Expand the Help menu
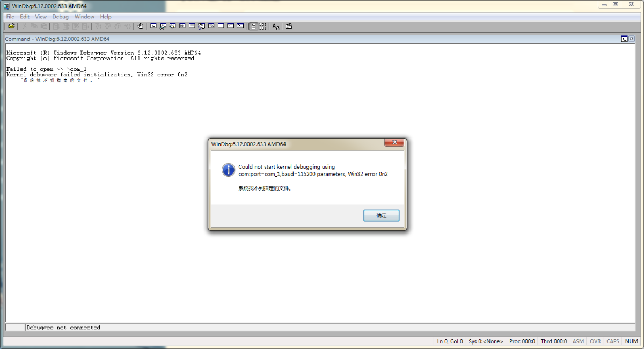 (106, 17)
